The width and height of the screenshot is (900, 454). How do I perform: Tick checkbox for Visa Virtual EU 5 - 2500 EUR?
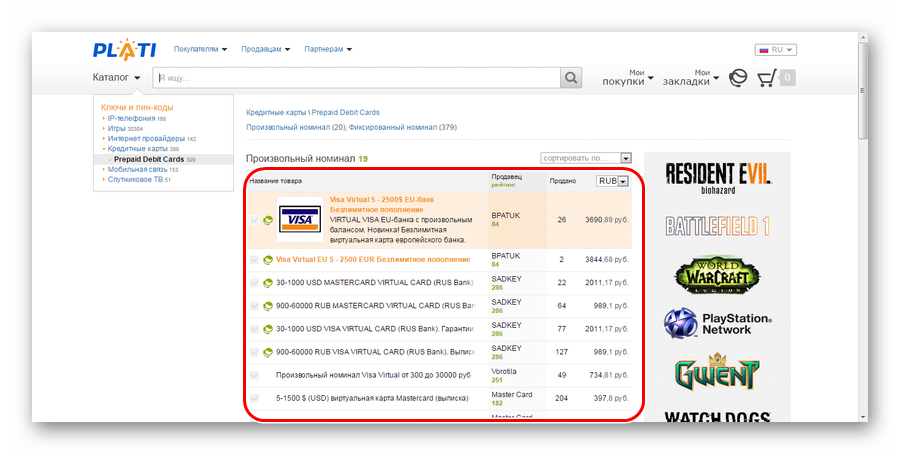tap(254, 260)
